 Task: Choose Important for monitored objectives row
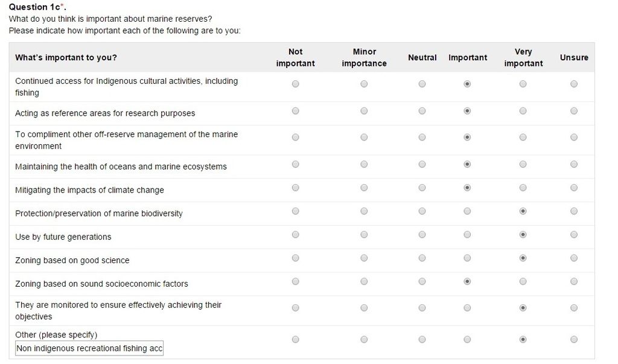[x=467, y=308]
